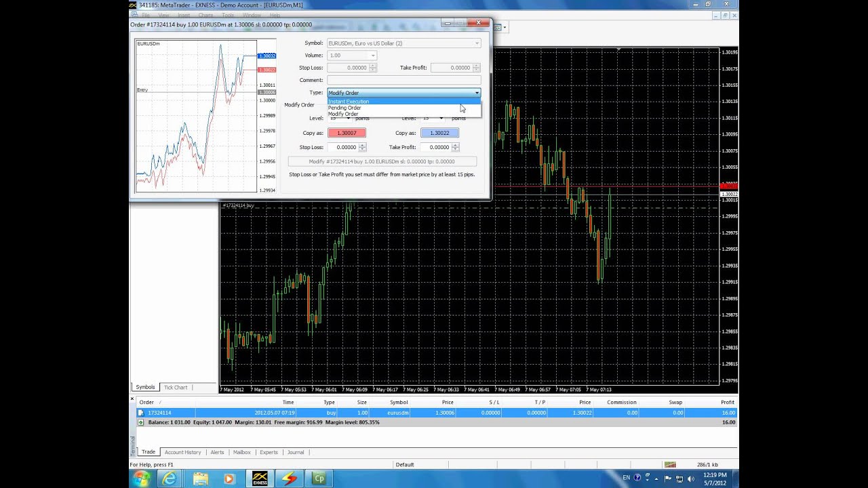Close the Order #17324114 dialog

478,22
